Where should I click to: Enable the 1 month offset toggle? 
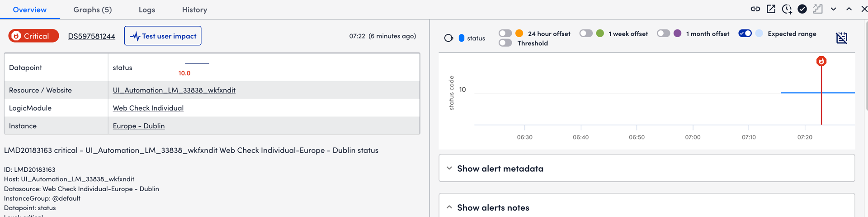click(663, 33)
